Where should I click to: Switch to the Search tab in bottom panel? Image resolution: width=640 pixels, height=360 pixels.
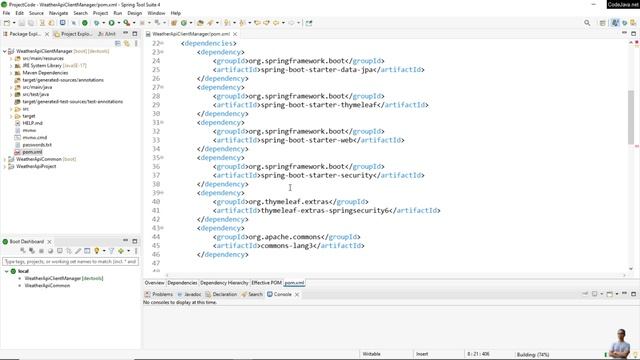pos(252,294)
